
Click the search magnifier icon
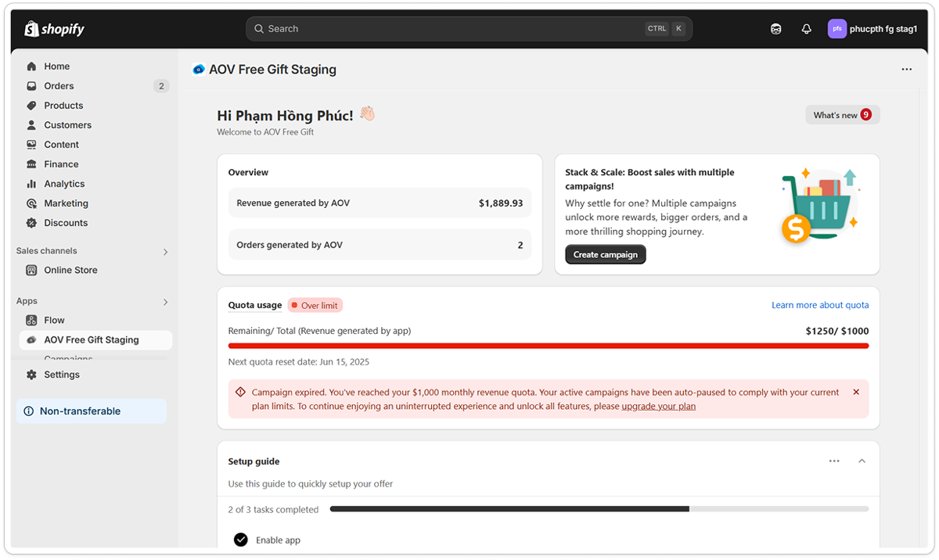[259, 29]
